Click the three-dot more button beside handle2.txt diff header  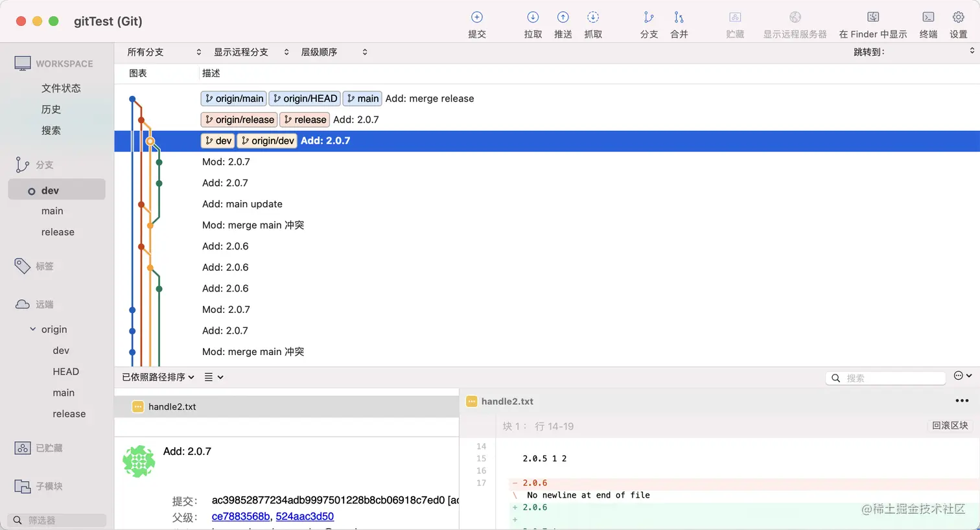(962, 401)
